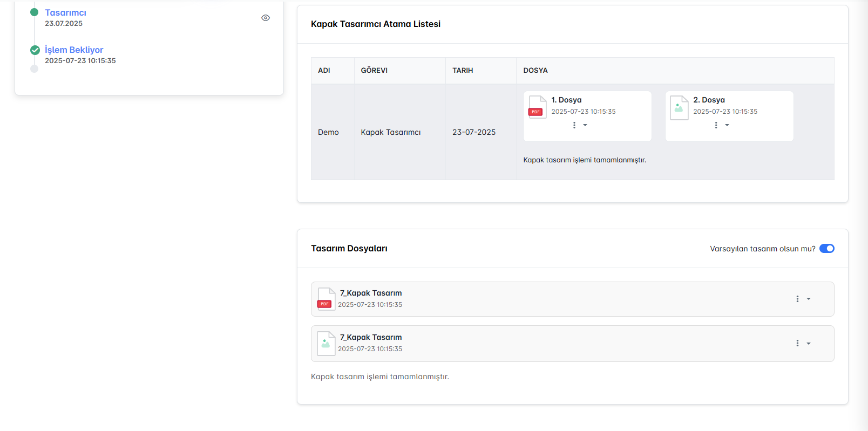Image resolution: width=868 pixels, height=431 pixels.
Task: Click the eye icon beside Tasarımcı
Action: pos(266,18)
